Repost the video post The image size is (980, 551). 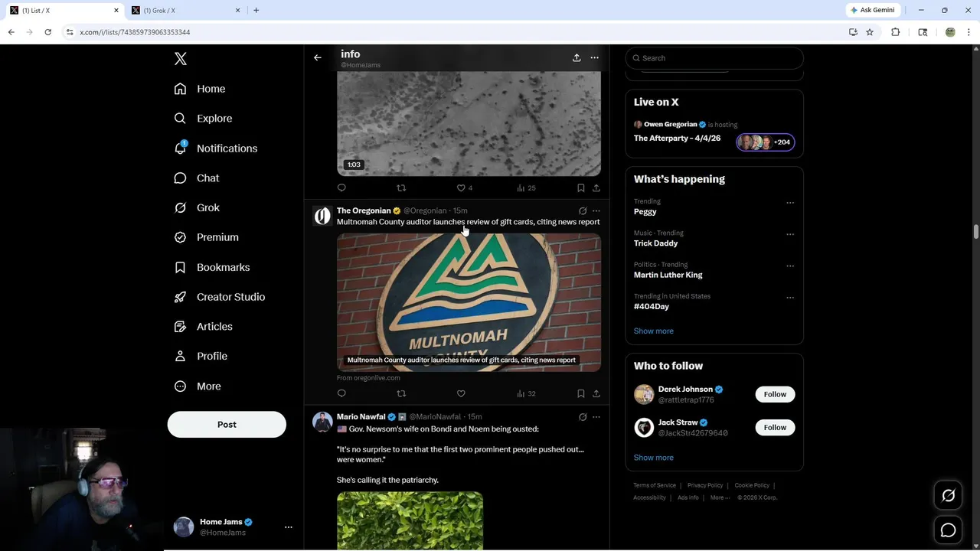tap(401, 187)
